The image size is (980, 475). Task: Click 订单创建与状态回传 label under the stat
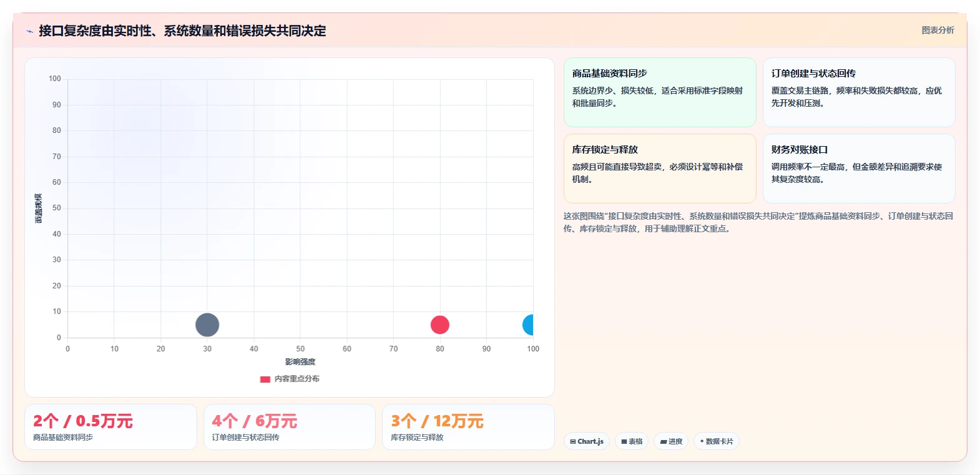245,438
